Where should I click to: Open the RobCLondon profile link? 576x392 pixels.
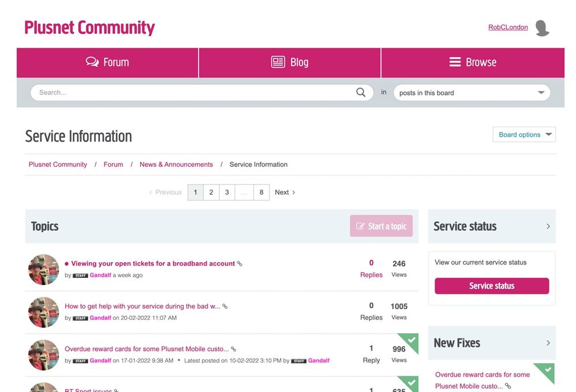coord(508,27)
